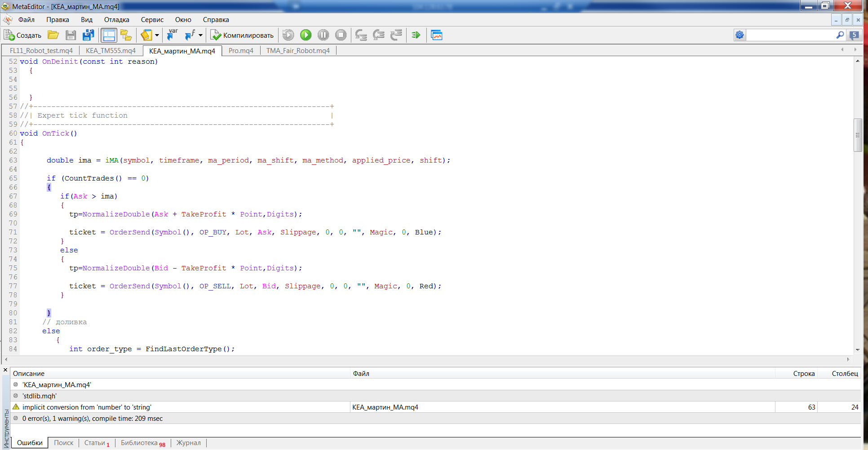Select the Библиотека tab in toolbox
The width and height of the screenshot is (868, 450).
pyautogui.click(x=143, y=443)
